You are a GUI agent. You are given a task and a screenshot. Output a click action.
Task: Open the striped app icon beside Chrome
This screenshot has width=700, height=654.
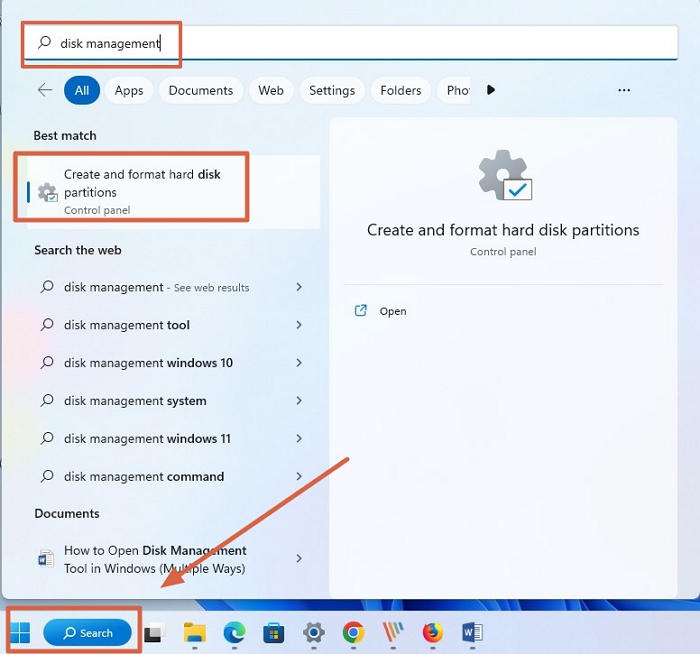(393, 633)
